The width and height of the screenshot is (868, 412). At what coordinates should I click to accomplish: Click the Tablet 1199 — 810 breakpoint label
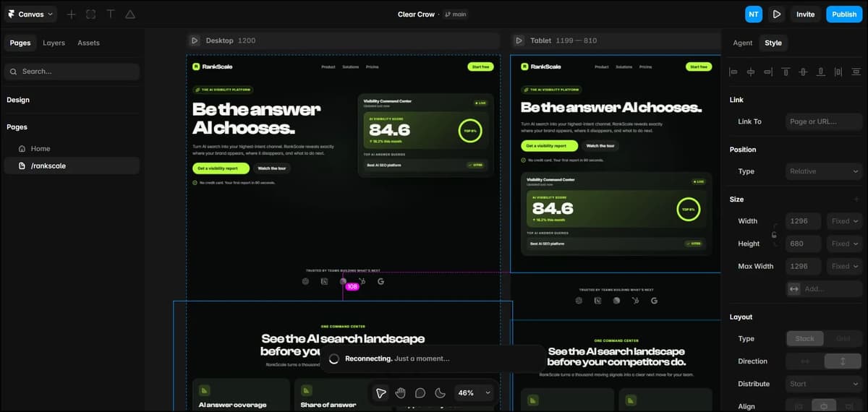pyautogui.click(x=563, y=40)
